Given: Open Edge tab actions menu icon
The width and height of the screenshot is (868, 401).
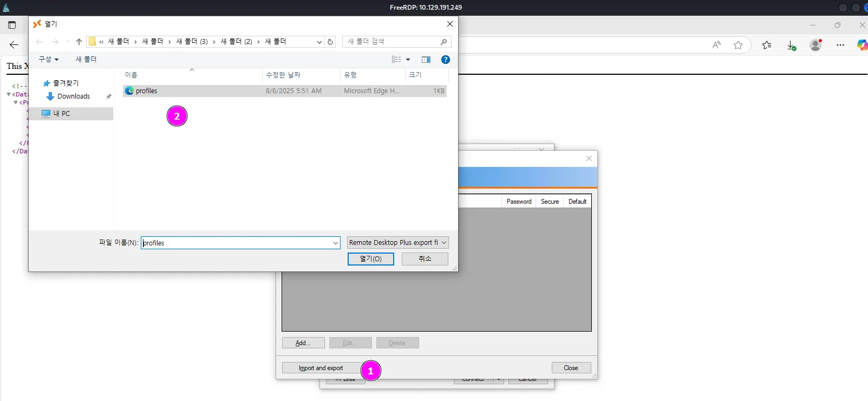Looking at the screenshot, I should click(12, 25).
